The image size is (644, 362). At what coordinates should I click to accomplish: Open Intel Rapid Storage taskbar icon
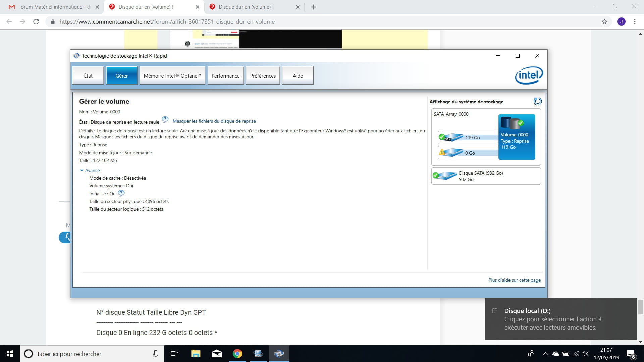tap(279, 354)
